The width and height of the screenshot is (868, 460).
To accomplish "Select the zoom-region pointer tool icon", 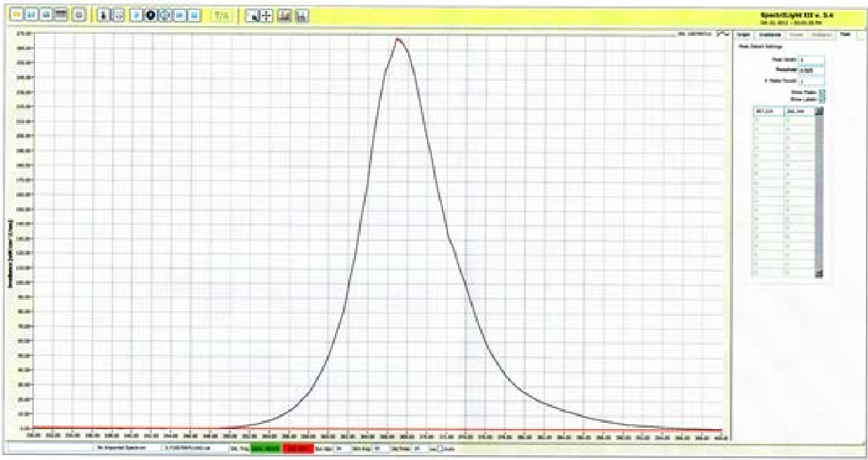I will [254, 15].
